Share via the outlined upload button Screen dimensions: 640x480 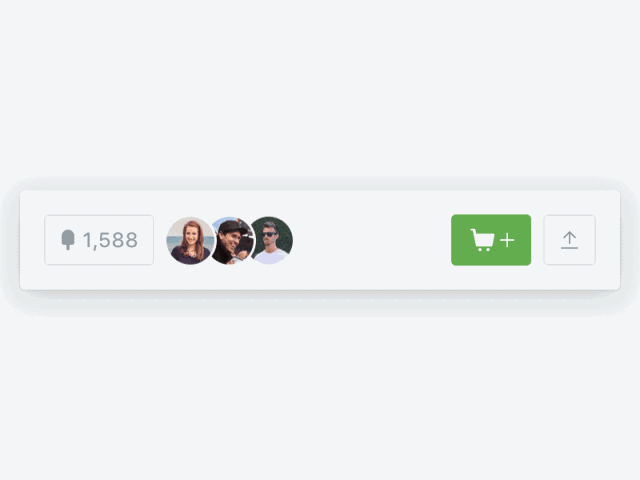tap(569, 240)
